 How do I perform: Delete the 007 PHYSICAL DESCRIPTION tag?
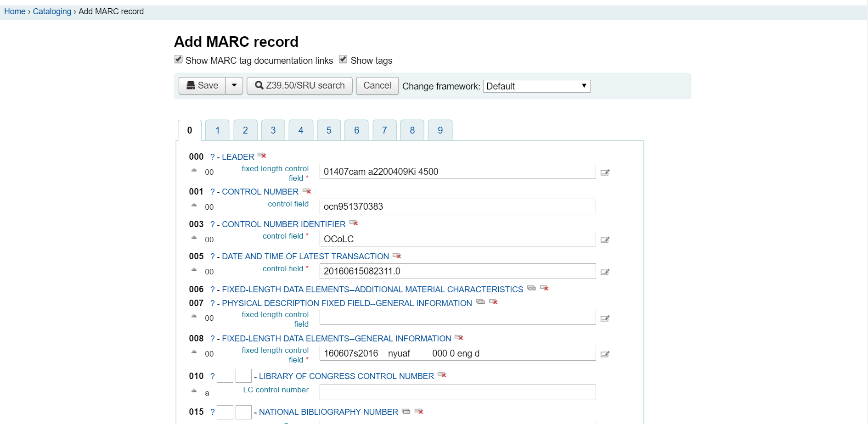493,302
